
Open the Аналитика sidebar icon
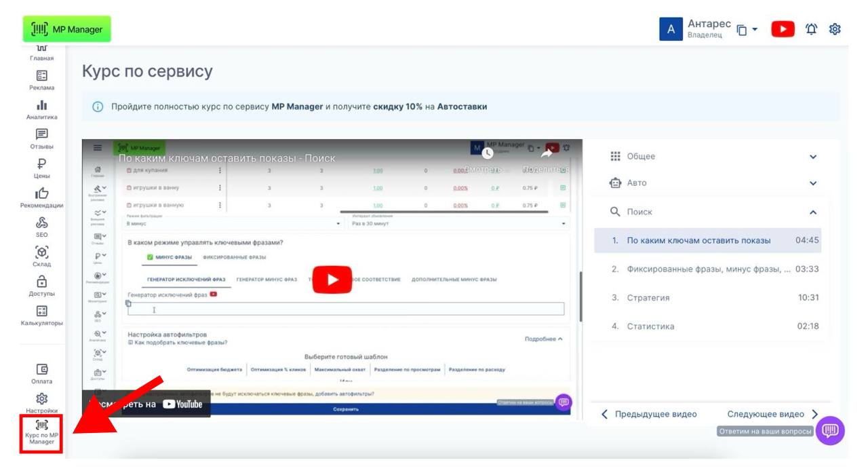click(42, 109)
